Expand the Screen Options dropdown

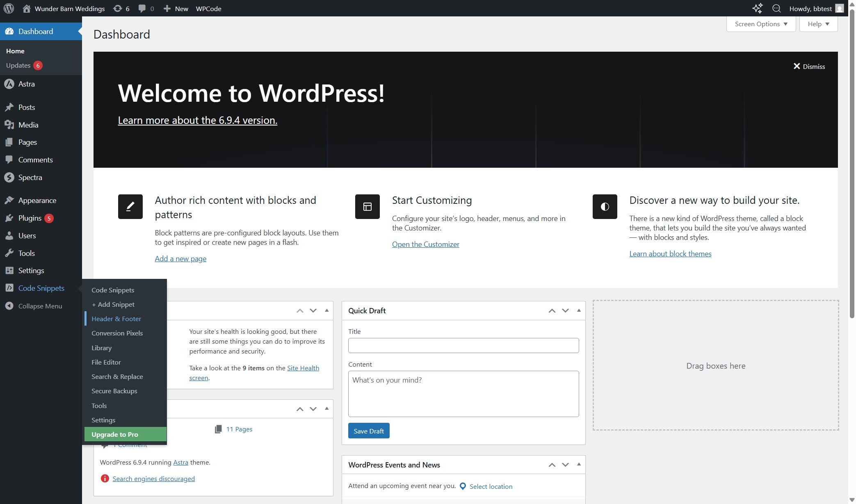coord(761,24)
